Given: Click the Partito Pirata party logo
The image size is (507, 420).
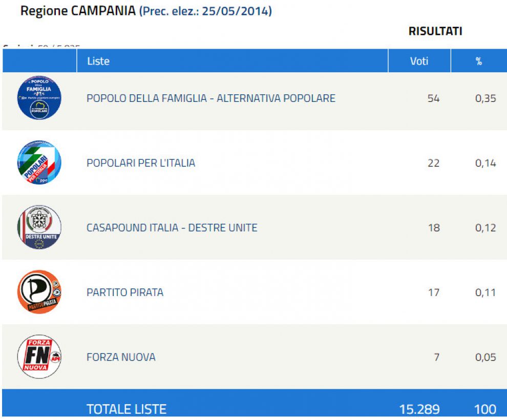Looking at the screenshot, I should click(x=39, y=292).
